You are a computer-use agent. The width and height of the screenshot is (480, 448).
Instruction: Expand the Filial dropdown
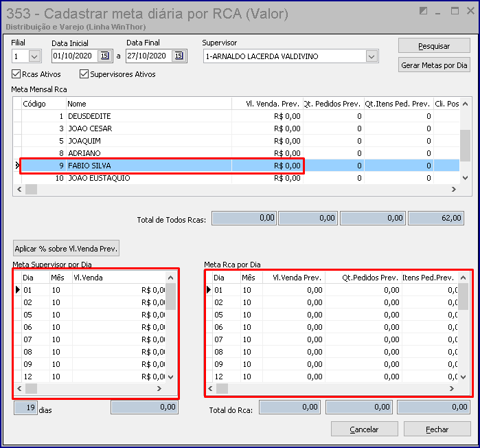point(34,56)
